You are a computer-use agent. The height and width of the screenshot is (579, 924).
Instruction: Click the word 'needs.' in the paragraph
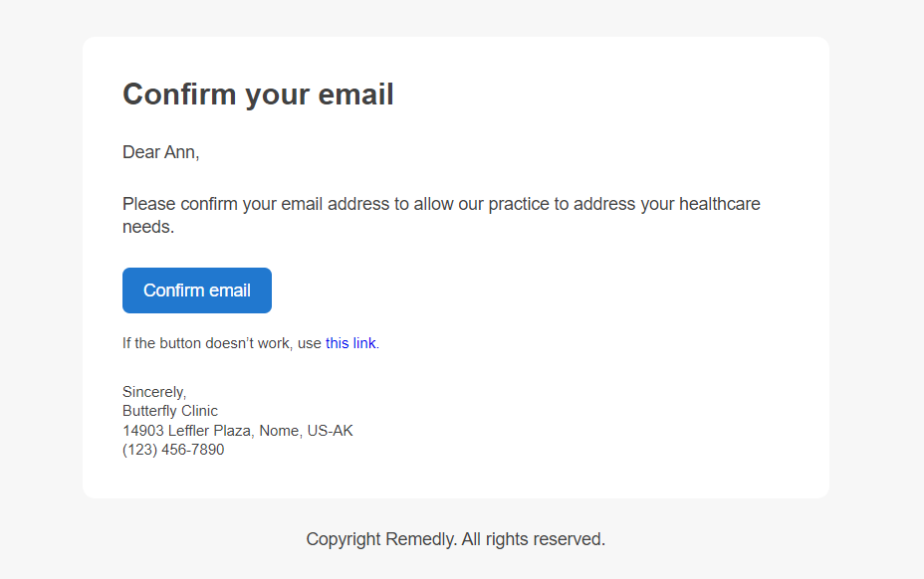click(148, 227)
